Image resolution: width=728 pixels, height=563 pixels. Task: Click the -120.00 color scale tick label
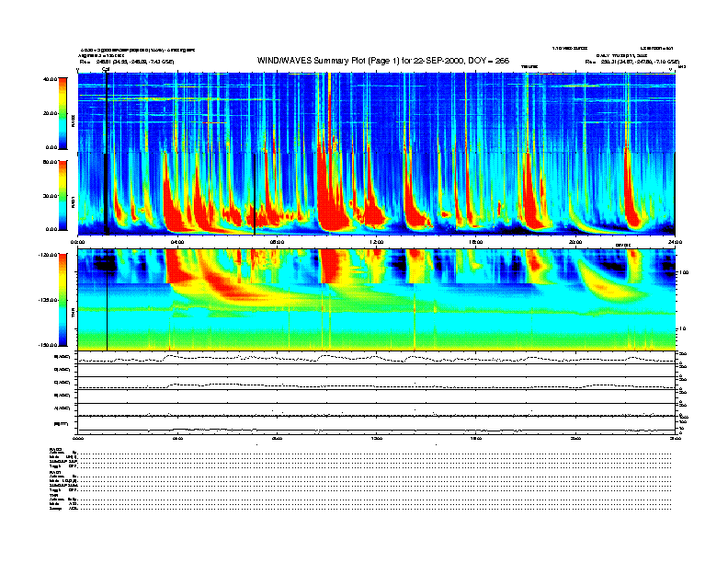point(49,255)
